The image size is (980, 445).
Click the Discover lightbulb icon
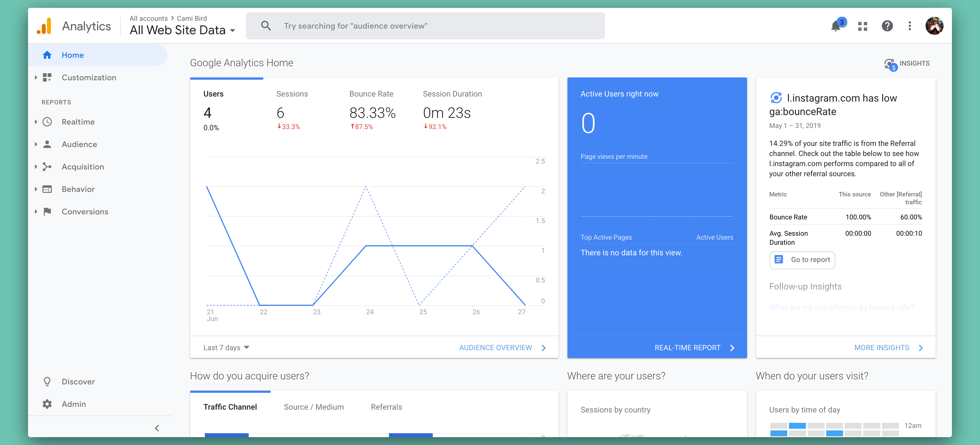47,382
